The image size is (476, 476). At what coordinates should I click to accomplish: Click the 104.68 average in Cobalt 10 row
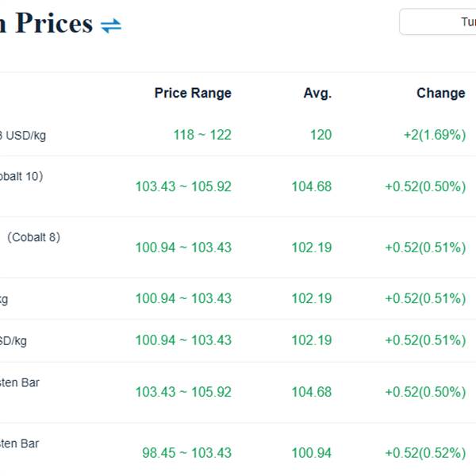pyautogui.click(x=311, y=186)
